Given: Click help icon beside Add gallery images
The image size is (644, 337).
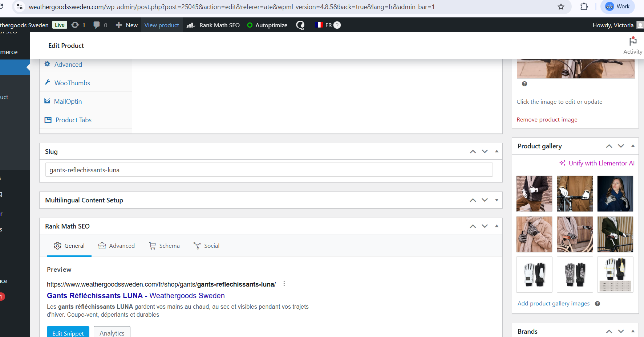Looking at the screenshot, I should [x=598, y=304].
